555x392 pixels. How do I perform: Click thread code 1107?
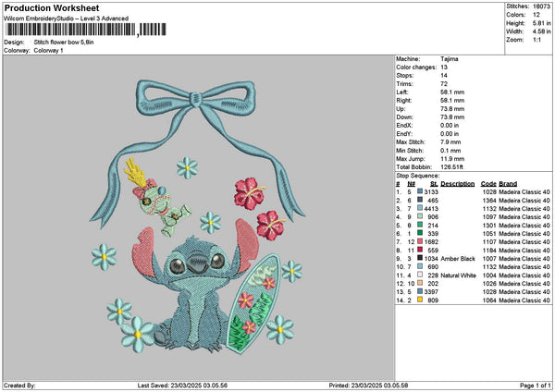[489, 242]
